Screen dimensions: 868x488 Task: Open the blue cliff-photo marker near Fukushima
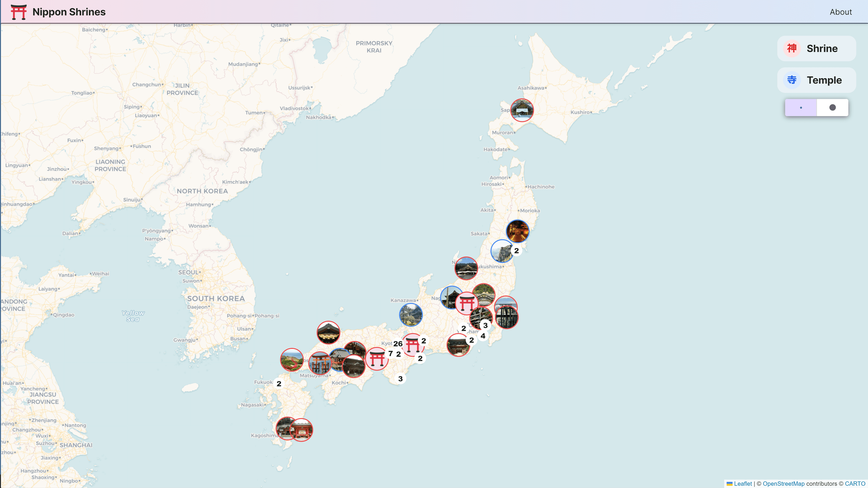click(501, 251)
